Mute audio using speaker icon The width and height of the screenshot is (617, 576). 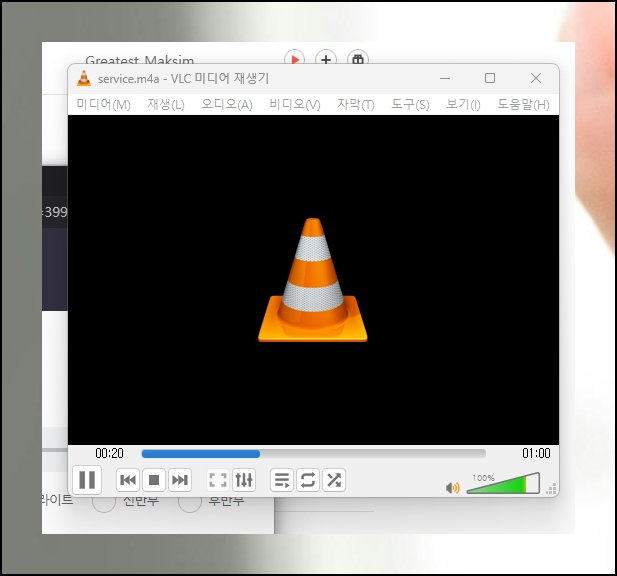[x=453, y=488]
